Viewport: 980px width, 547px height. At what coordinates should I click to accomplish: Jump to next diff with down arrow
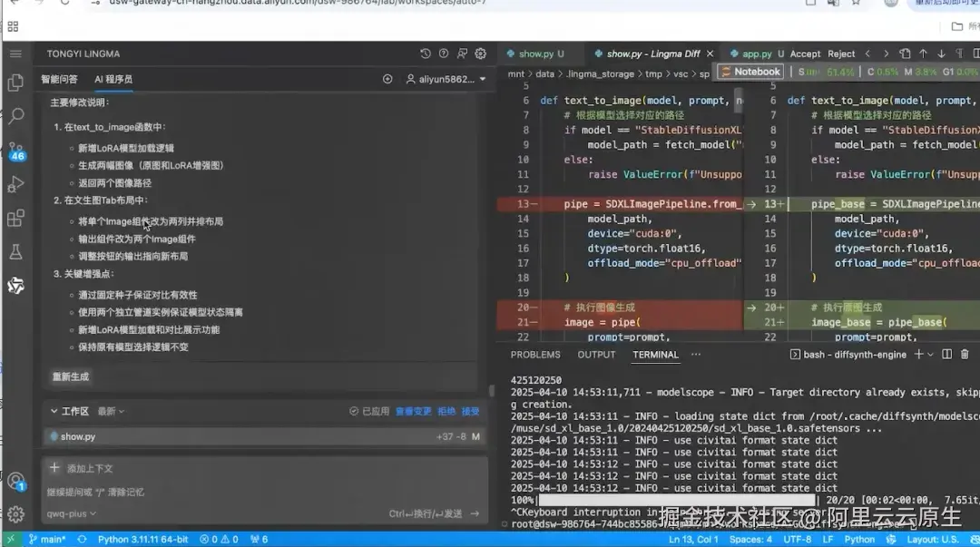pos(941,54)
